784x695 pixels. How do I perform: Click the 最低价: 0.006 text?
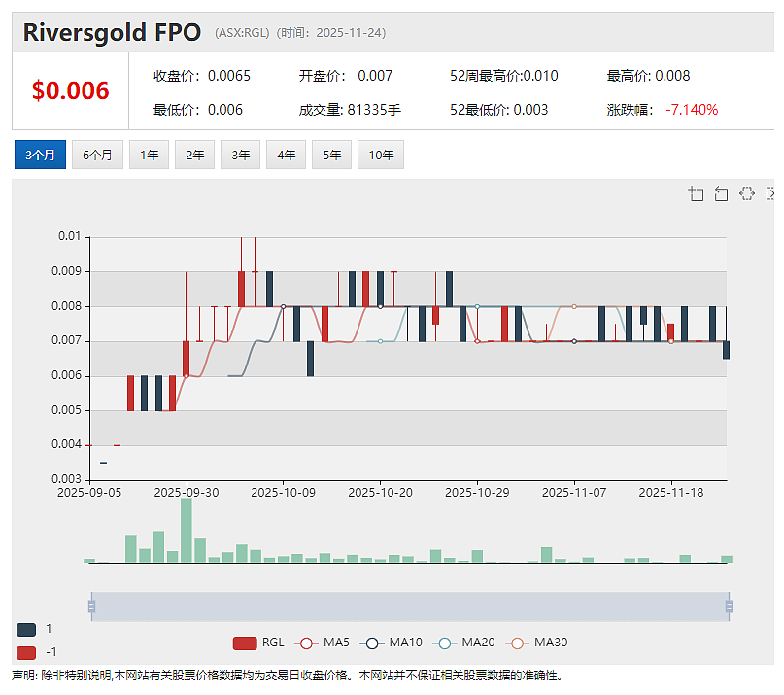coord(198,110)
